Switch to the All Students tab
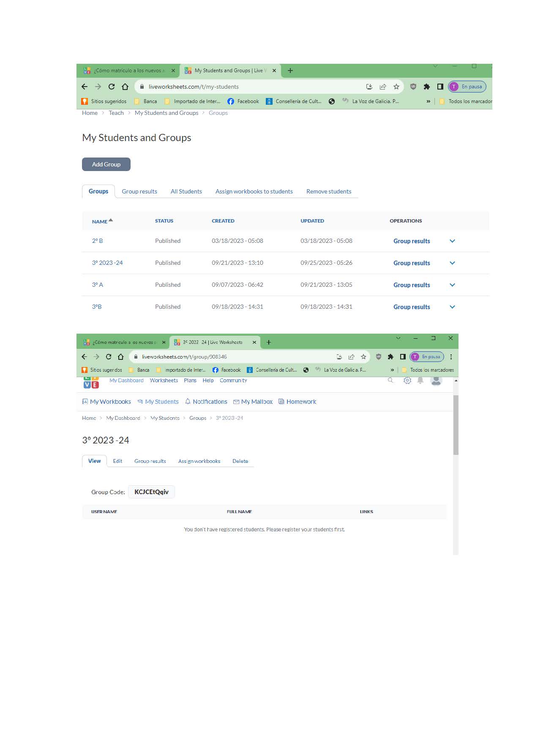535x756 pixels. pos(186,191)
